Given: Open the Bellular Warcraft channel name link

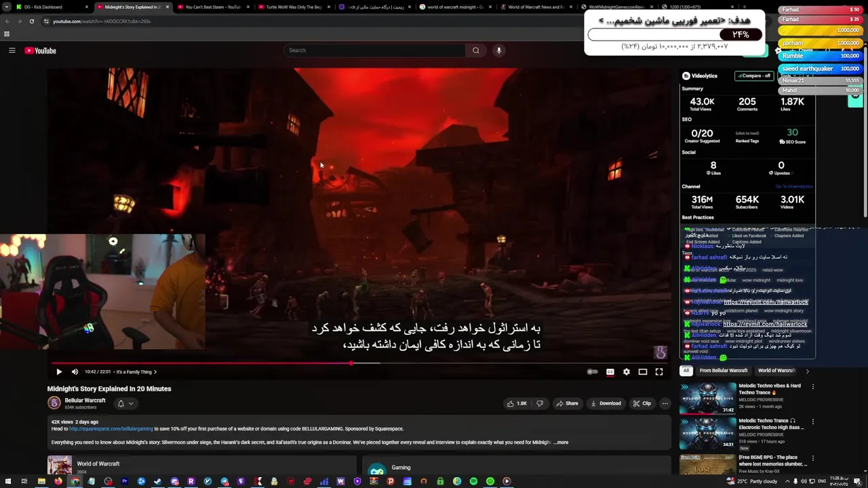Looking at the screenshot, I should point(85,400).
